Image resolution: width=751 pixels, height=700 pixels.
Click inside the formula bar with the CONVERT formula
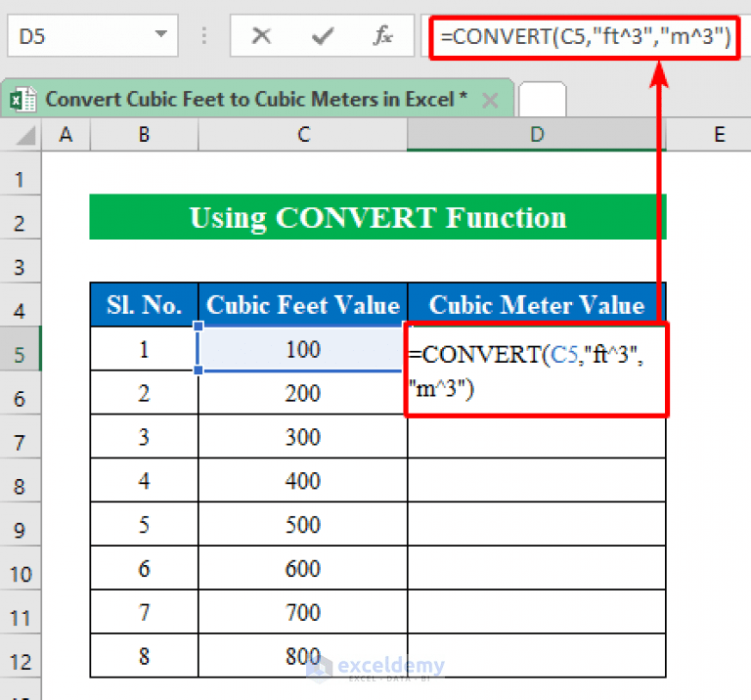(585, 37)
